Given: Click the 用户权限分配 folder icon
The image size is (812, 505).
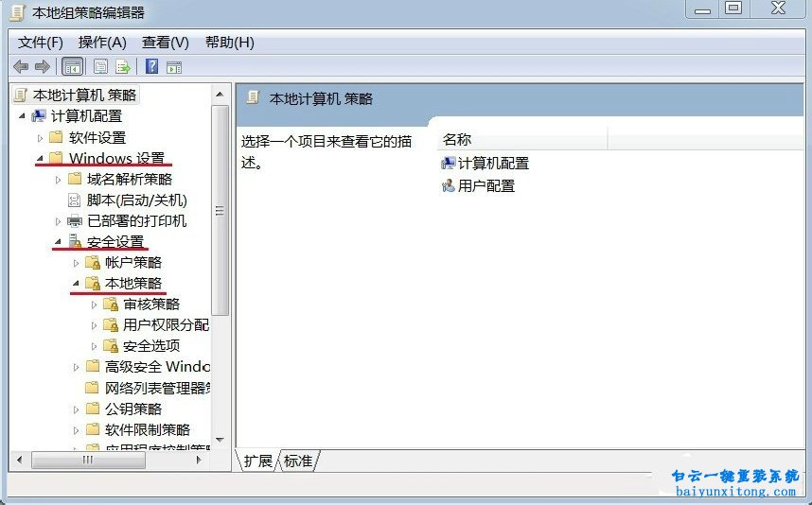Looking at the screenshot, I should (x=111, y=325).
